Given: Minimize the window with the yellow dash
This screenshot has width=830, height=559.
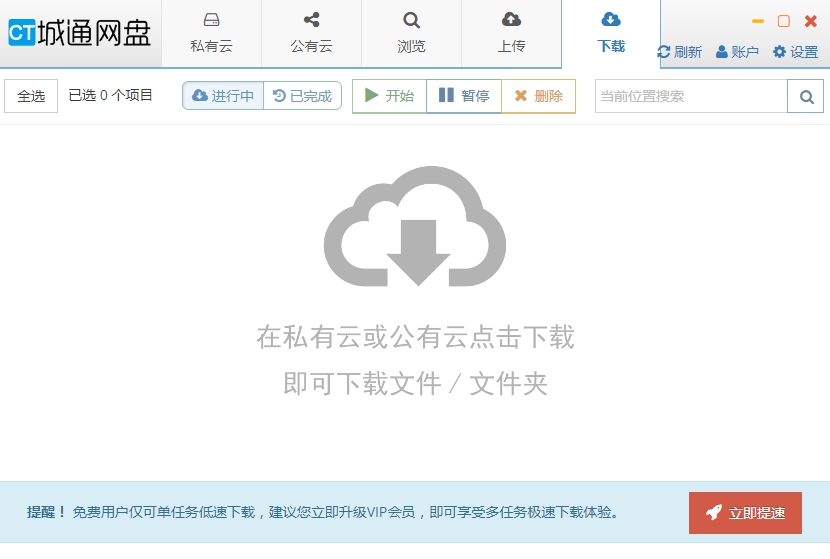Looking at the screenshot, I should click(x=757, y=21).
